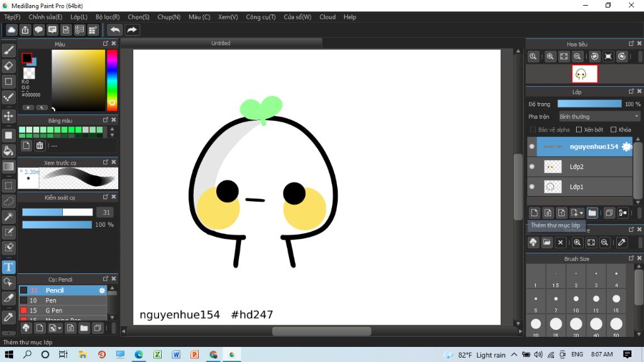The width and height of the screenshot is (644, 362).
Task: Open the Lớp(L) menu
Action: point(79,17)
